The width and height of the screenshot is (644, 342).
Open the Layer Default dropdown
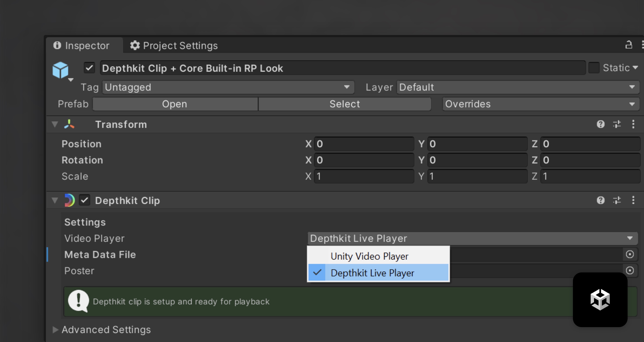[518, 87]
